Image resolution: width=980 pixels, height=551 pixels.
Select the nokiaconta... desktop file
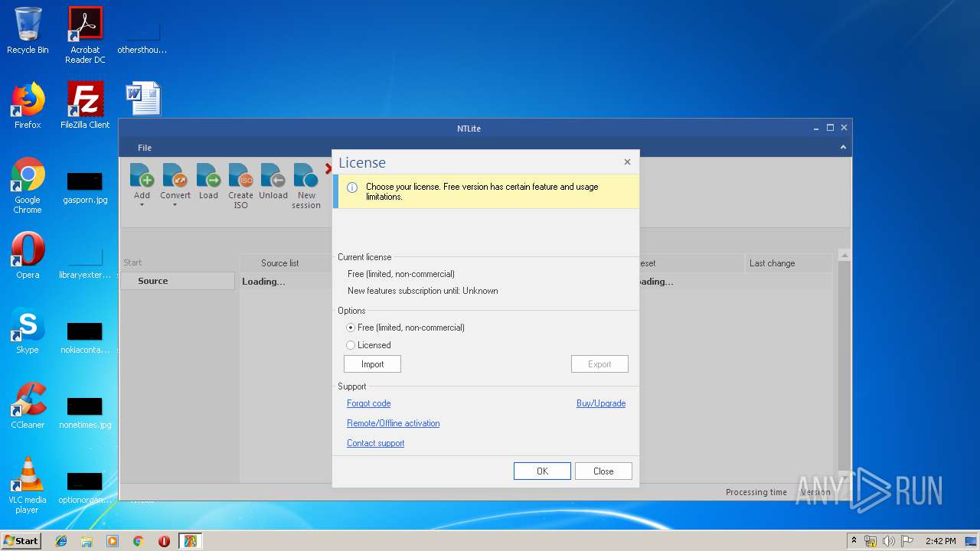point(85,337)
